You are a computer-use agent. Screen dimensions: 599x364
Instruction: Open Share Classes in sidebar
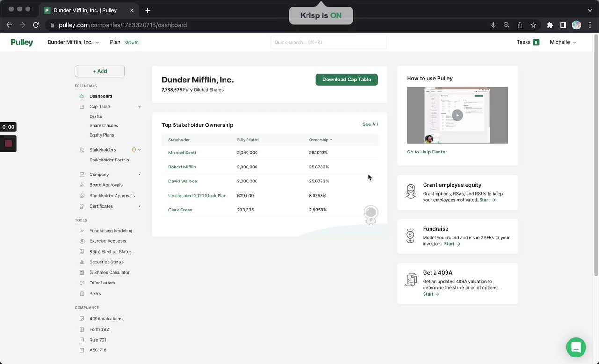point(103,126)
